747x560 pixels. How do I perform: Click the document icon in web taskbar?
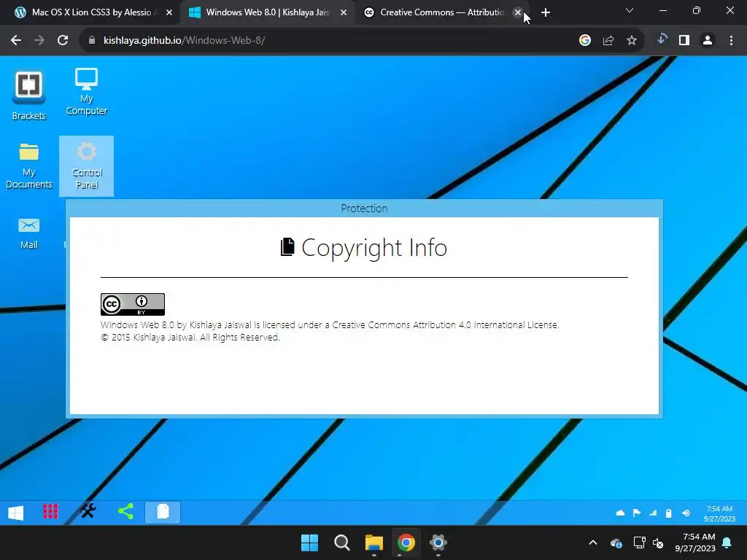point(163,512)
